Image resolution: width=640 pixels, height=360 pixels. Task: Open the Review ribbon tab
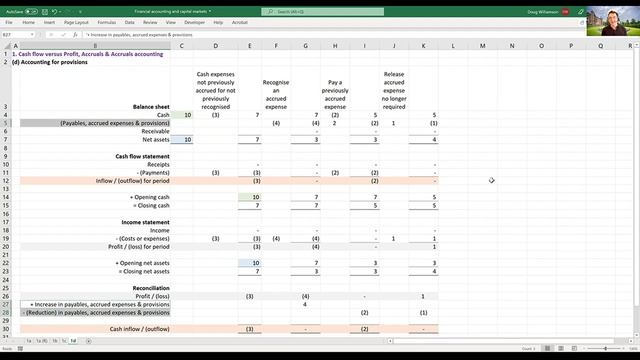coord(150,22)
